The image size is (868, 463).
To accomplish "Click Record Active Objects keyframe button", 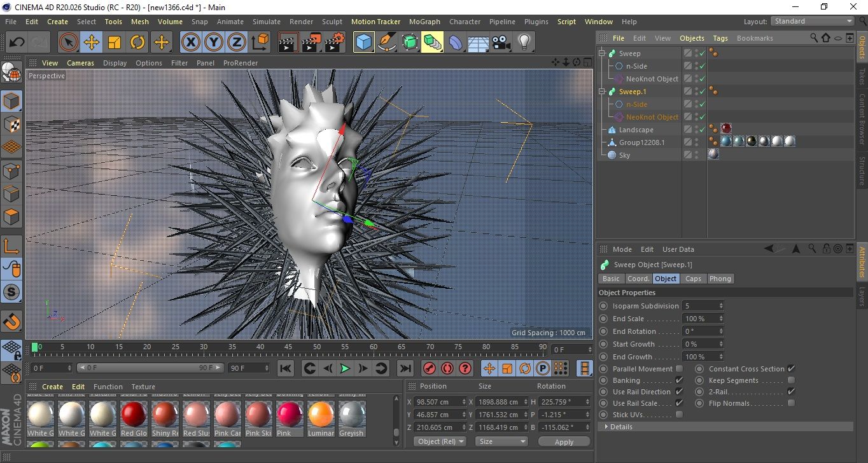I will [x=430, y=368].
